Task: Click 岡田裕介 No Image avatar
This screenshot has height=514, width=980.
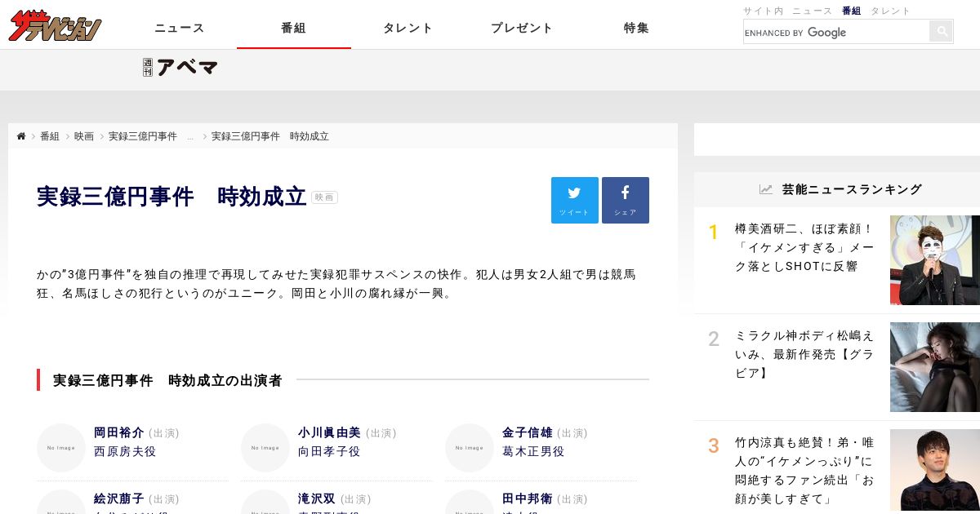Action: 61,447
